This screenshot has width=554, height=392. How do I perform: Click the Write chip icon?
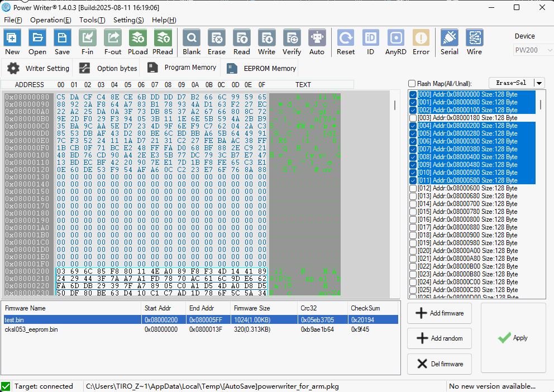267,38
